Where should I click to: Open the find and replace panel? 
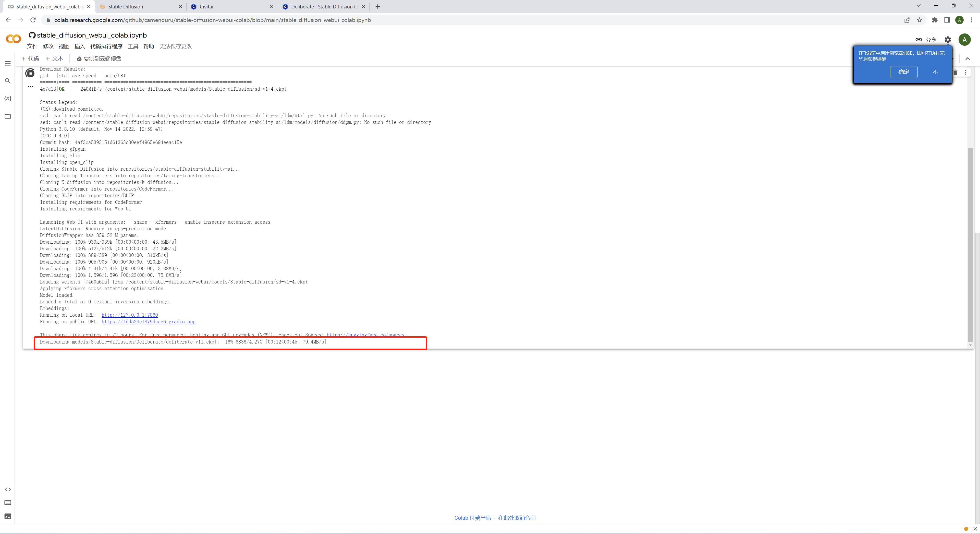tap(8, 81)
